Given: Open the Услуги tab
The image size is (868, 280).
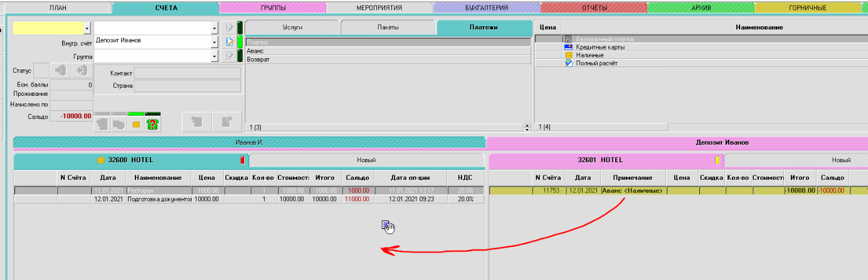Looking at the screenshot, I should coord(292,28).
